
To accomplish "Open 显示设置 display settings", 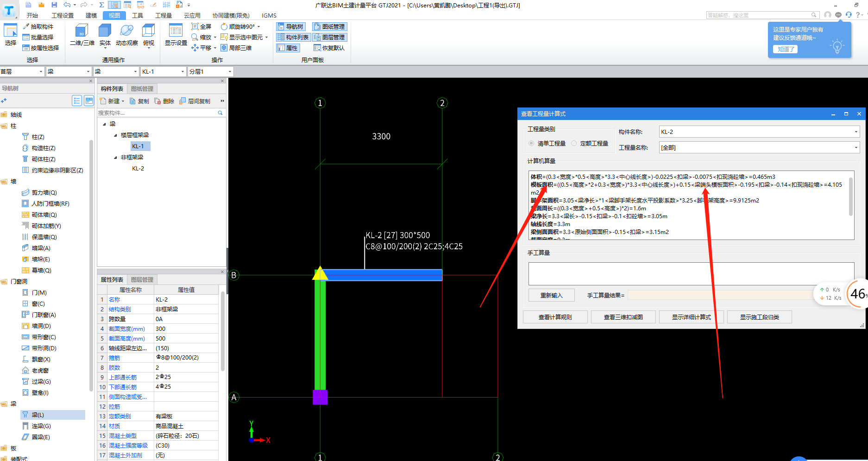I will [176, 35].
